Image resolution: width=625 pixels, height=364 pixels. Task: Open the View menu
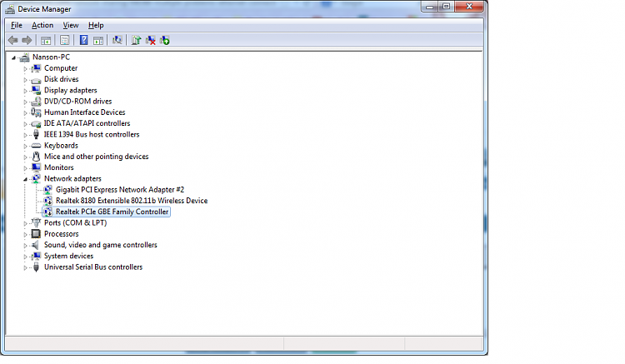[x=71, y=25]
